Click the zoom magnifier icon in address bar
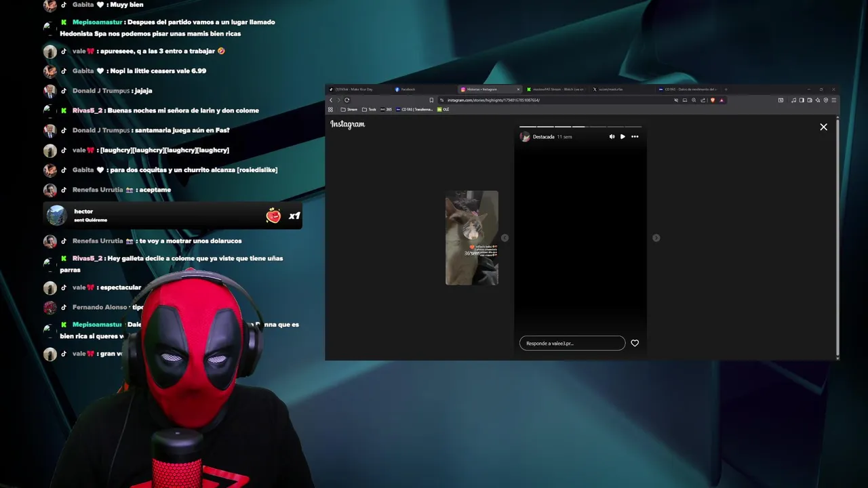 click(694, 100)
